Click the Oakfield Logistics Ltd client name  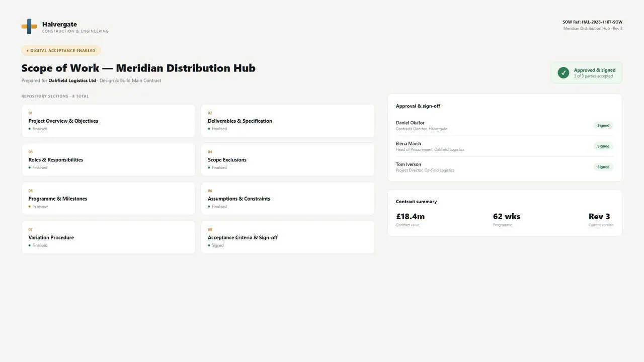point(72,80)
